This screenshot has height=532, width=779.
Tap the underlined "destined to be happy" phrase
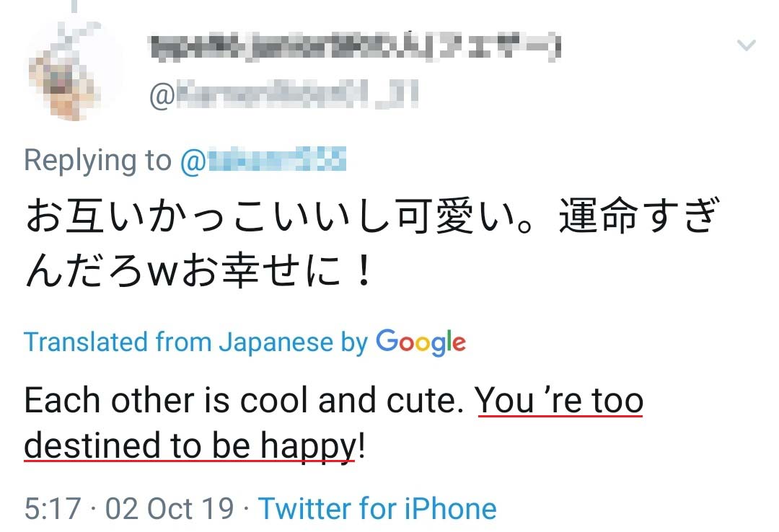click(x=190, y=447)
